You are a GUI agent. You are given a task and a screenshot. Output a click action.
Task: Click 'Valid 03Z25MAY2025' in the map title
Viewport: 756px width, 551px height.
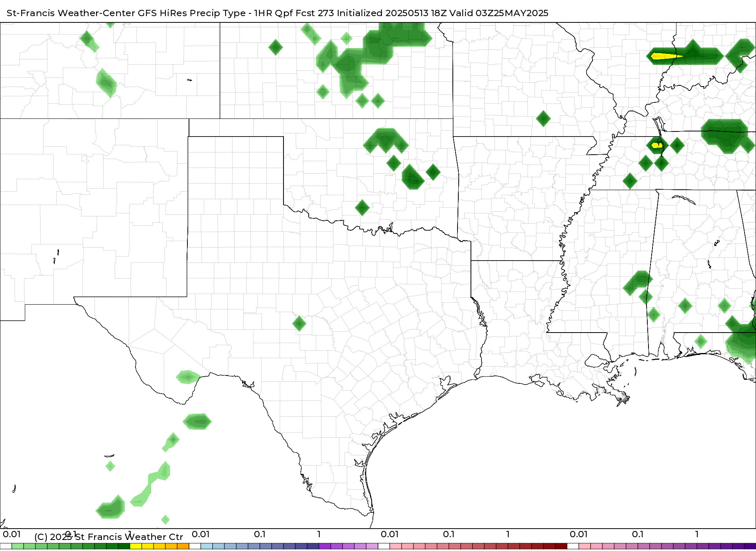point(499,13)
